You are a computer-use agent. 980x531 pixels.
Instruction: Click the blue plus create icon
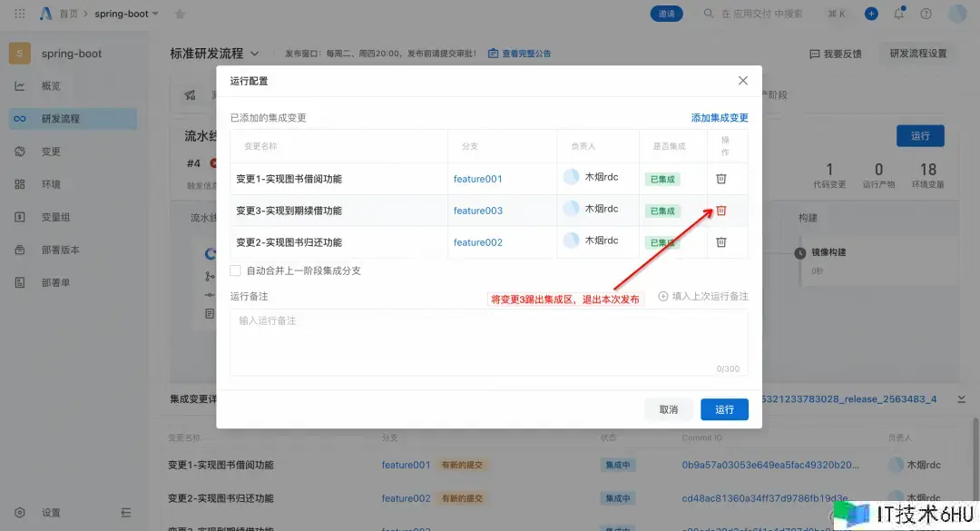pyautogui.click(x=871, y=14)
